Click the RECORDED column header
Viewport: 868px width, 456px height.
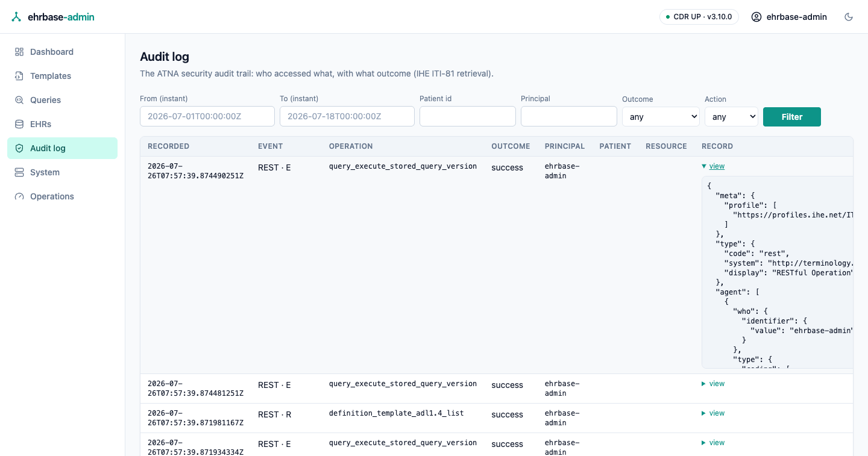[x=169, y=146]
